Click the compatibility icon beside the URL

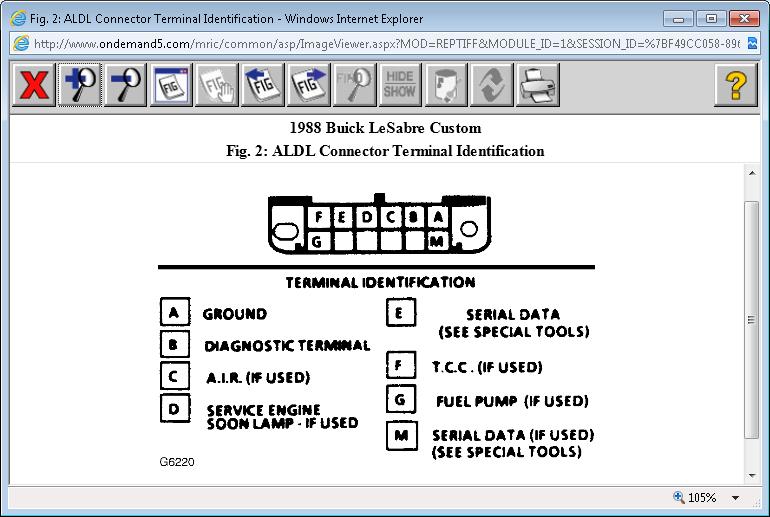752,43
